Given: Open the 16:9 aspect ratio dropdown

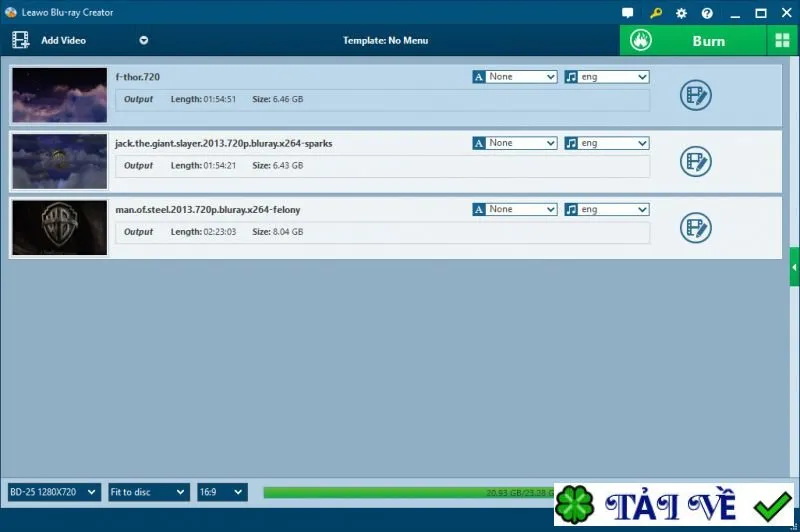Looking at the screenshot, I should pyautogui.click(x=222, y=492).
